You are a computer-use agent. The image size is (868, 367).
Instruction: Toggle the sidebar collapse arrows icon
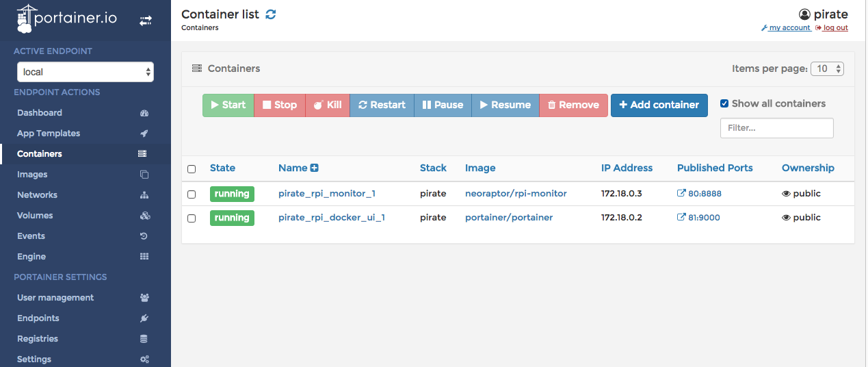coord(145,21)
